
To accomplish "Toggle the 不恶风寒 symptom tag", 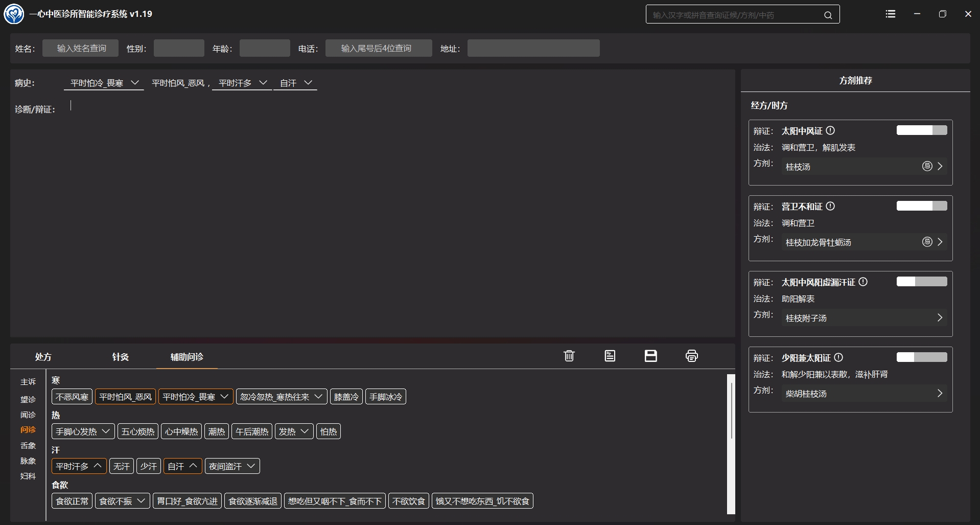I will point(72,397).
